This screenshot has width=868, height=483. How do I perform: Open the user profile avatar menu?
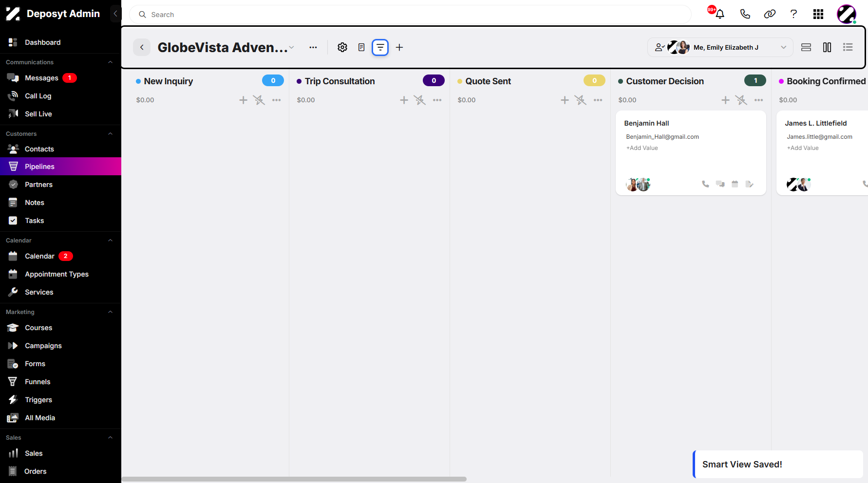click(847, 14)
